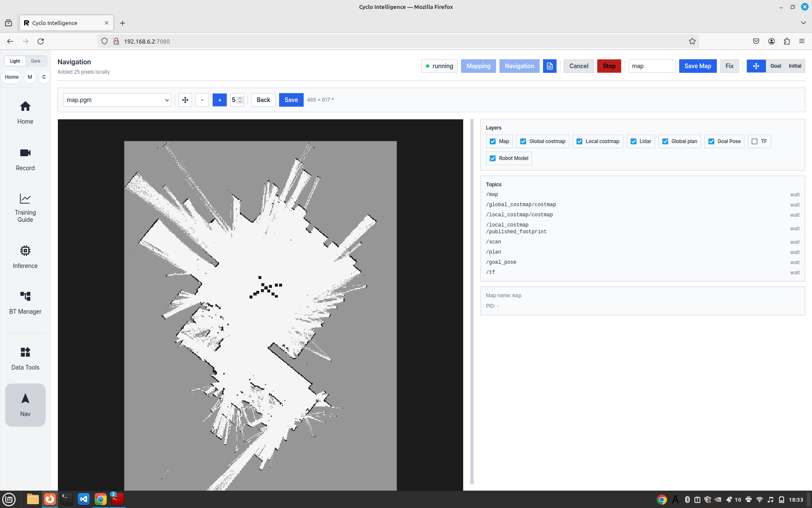The height and width of the screenshot is (508, 812).
Task: Open Terminal from taskbar
Action: click(x=67, y=500)
